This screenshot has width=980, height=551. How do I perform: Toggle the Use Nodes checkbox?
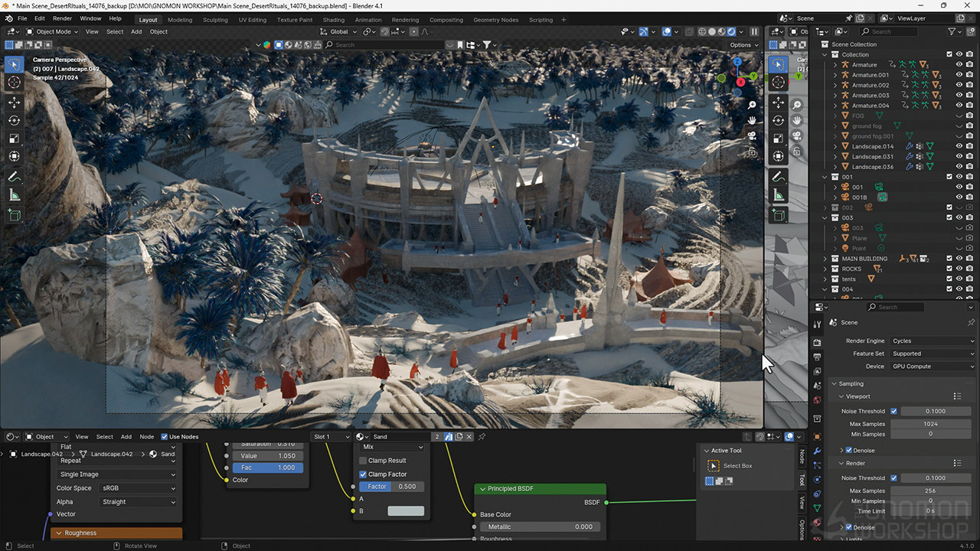pos(164,437)
